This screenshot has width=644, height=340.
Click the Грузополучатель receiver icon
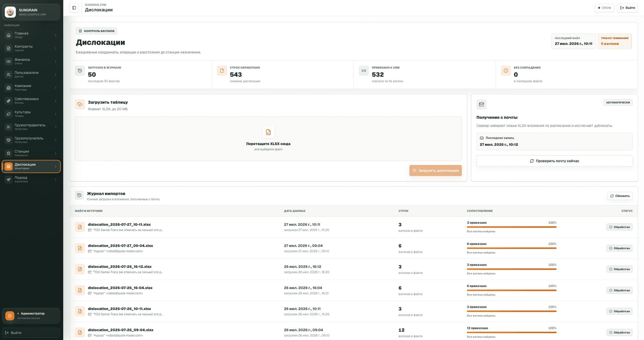[x=8, y=140]
